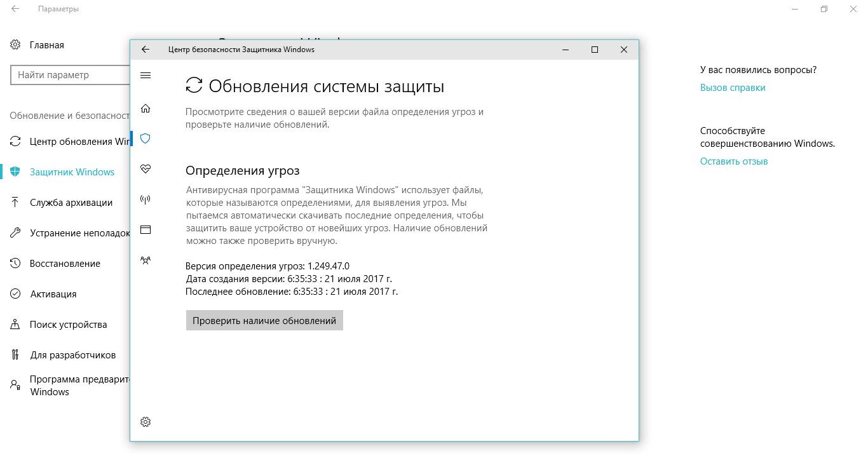Screen dimensions: 868x460
Task: Open the Оставить отзыв link
Action: click(734, 161)
